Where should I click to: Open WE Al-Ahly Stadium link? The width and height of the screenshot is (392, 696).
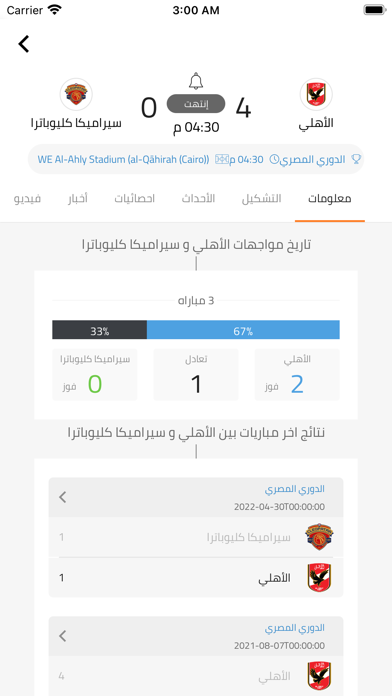point(123,159)
